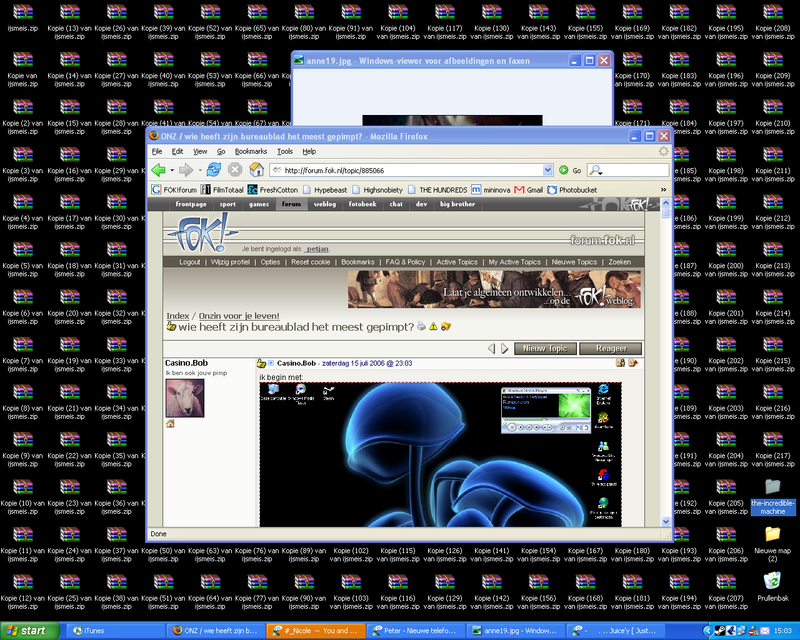This screenshot has height=640, width=800.
Task: Open the Go menu in Firefox
Action: [x=221, y=152]
